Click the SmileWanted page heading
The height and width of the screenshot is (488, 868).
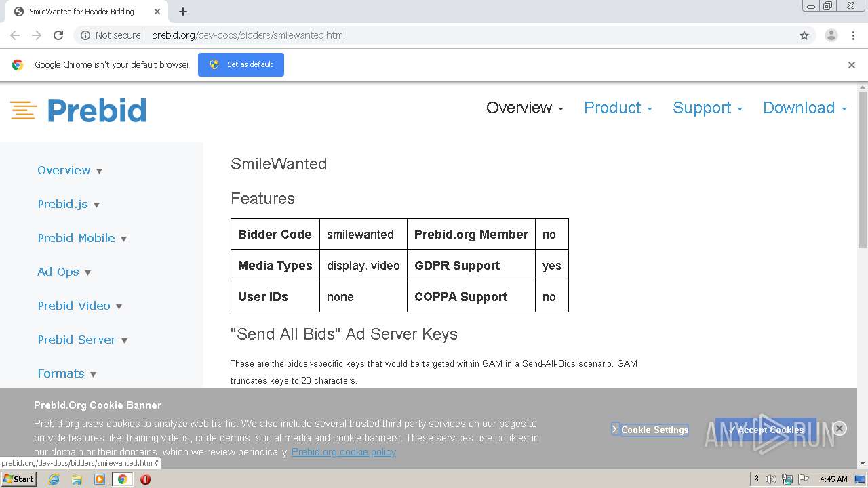click(279, 164)
